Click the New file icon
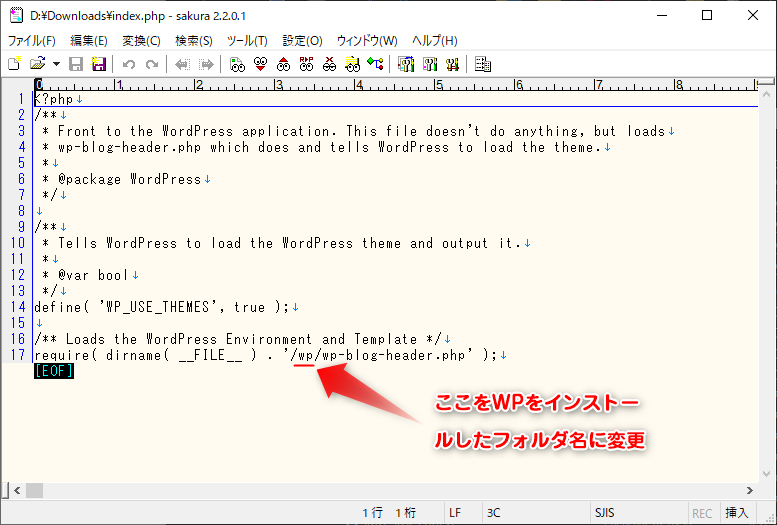777x525 pixels. [14, 64]
